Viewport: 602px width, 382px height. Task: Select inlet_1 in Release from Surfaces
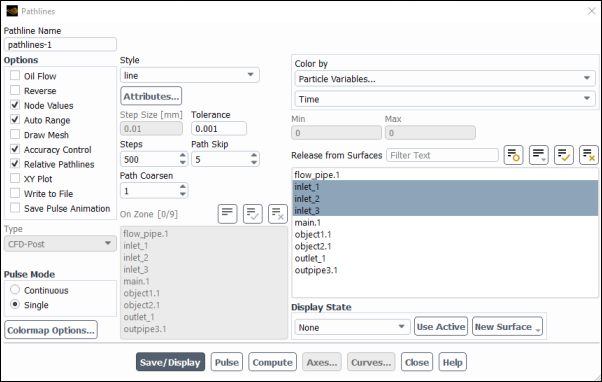(445, 187)
